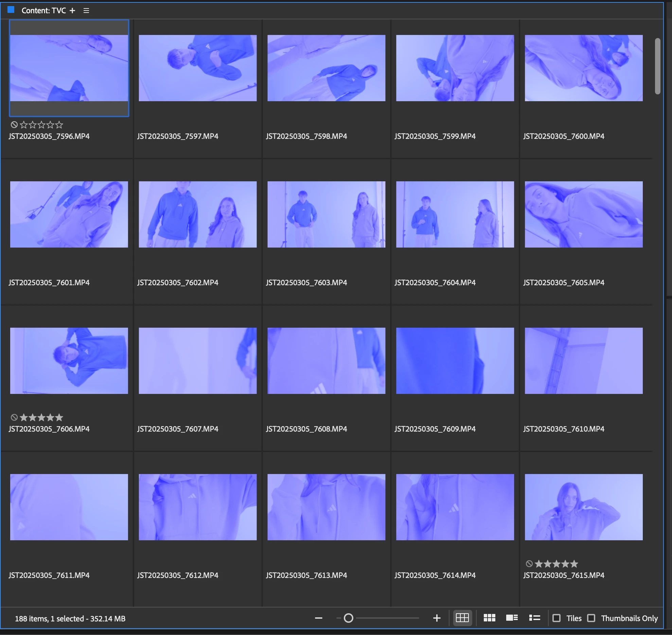Image resolution: width=672 pixels, height=635 pixels.
Task: Click the reject icon under JST20250305_7596.MP4
Action: [x=14, y=125]
